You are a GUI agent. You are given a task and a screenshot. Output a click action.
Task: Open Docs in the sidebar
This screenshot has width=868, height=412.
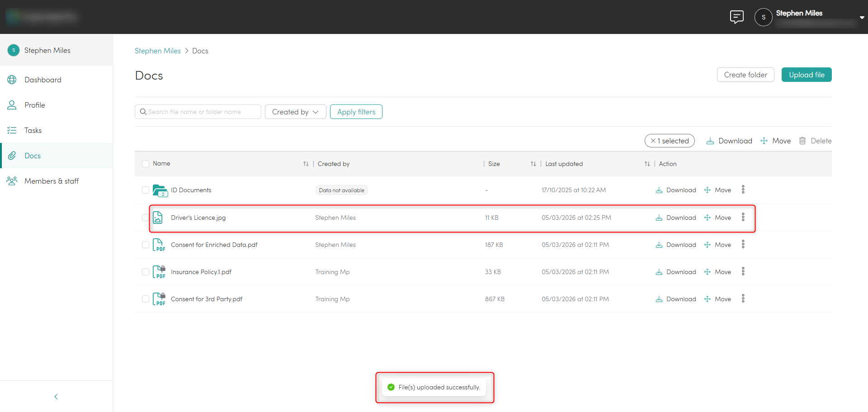click(x=57, y=156)
